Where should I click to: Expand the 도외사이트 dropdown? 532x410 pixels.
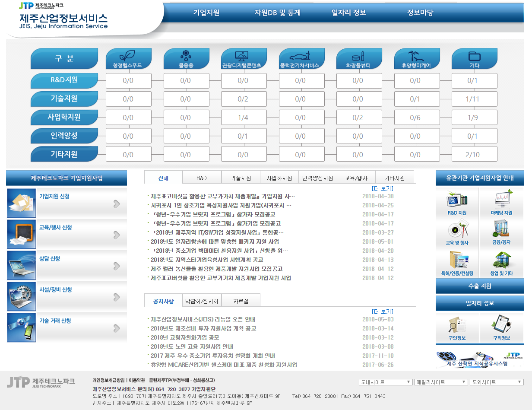coord(497,382)
